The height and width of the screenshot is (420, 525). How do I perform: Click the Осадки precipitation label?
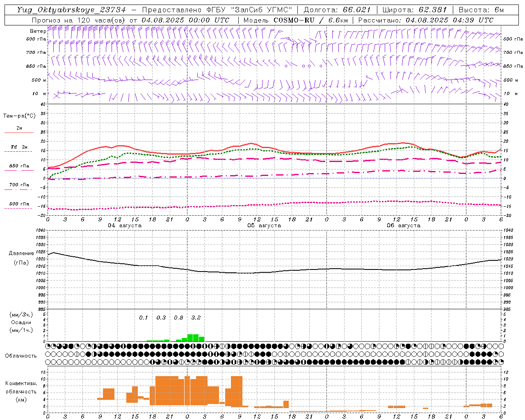21,322
